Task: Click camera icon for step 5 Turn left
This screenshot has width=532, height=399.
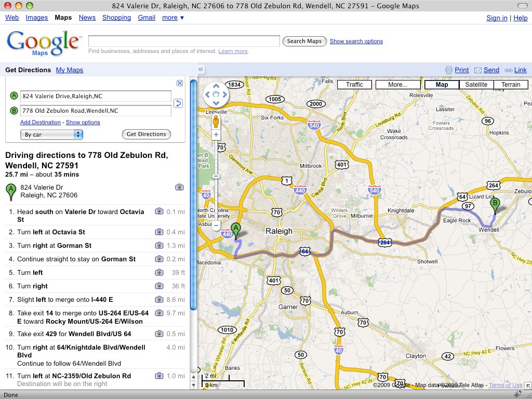Action: (159, 272)
